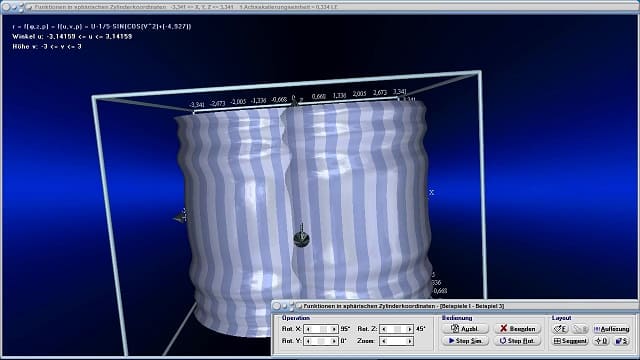Click the X axis label
Viewport: 640px width, 360px height.
[x=431, y=192]
